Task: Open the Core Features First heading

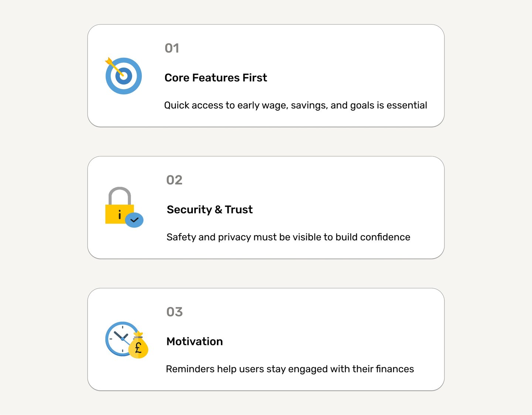Action: click(x=216, y=78)
